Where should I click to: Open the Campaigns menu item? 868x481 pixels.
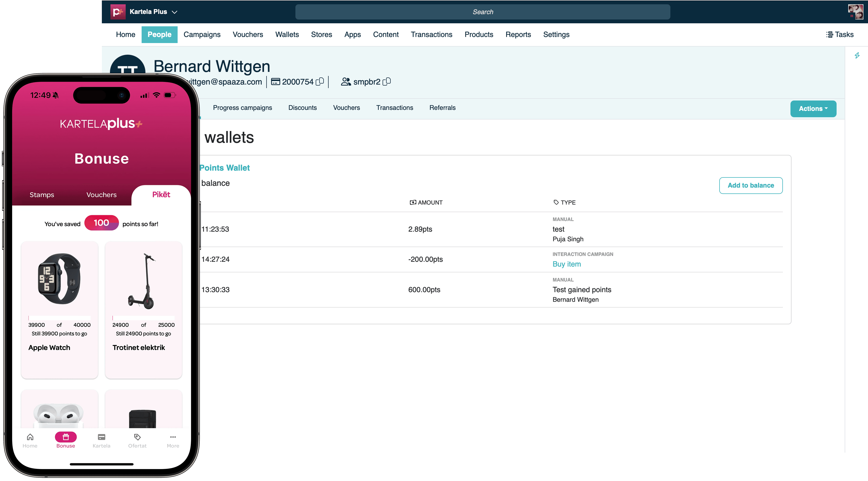click(x=202, y=34)
